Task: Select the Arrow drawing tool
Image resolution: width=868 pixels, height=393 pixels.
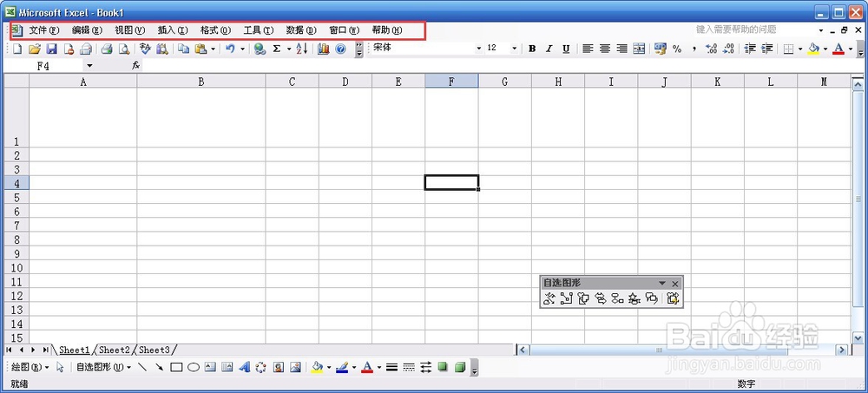Action: coord(160,367)
